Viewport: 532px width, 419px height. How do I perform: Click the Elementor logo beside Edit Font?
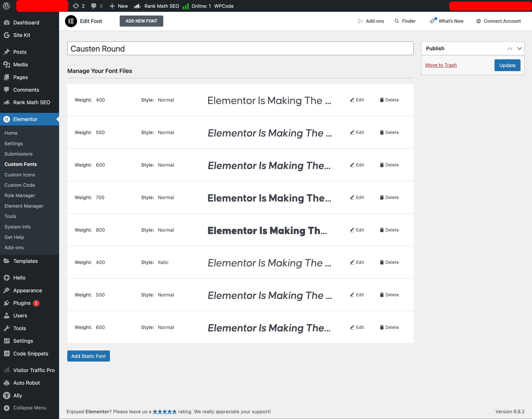point(71,21)
